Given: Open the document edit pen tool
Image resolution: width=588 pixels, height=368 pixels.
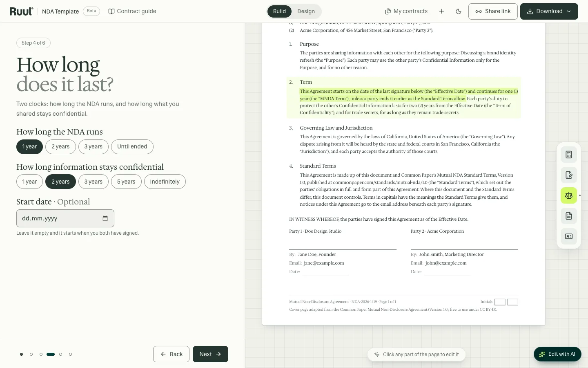Looking at the screenshot, I should click(569, 175).
